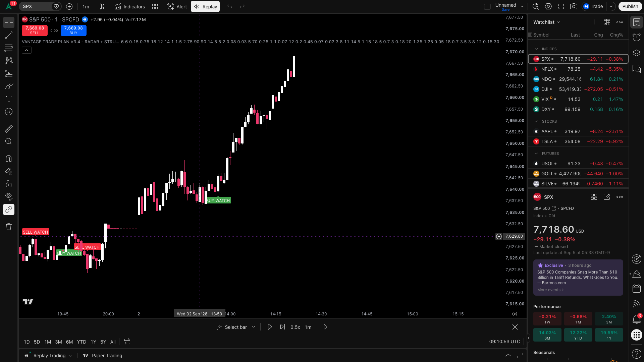Enter fullscreen mode
644x362 pixels.
click(561, 6)
